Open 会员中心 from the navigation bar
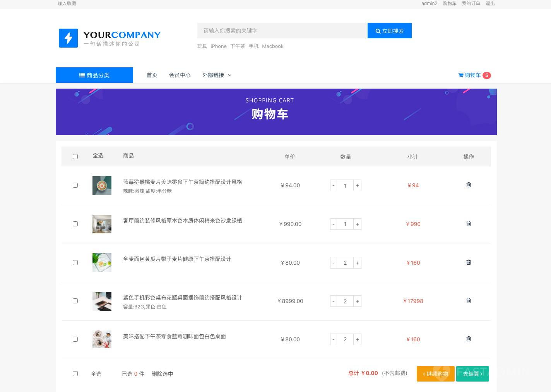 tap(180, 75)
